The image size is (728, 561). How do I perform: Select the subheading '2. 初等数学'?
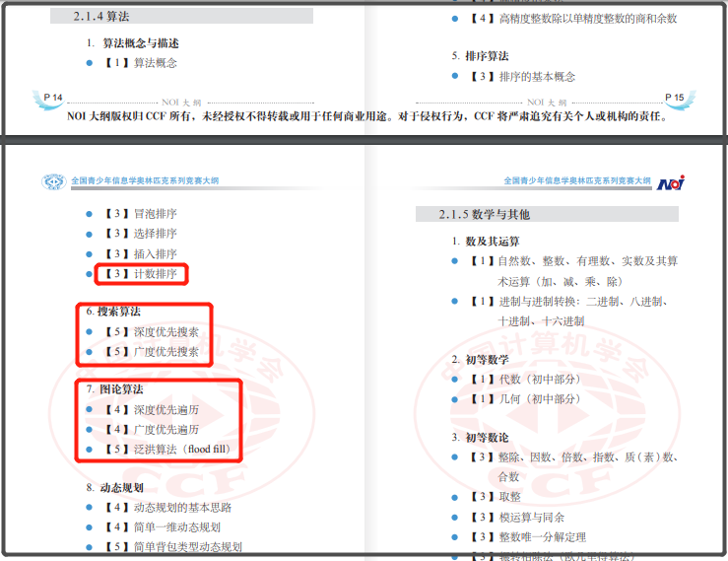480,360
